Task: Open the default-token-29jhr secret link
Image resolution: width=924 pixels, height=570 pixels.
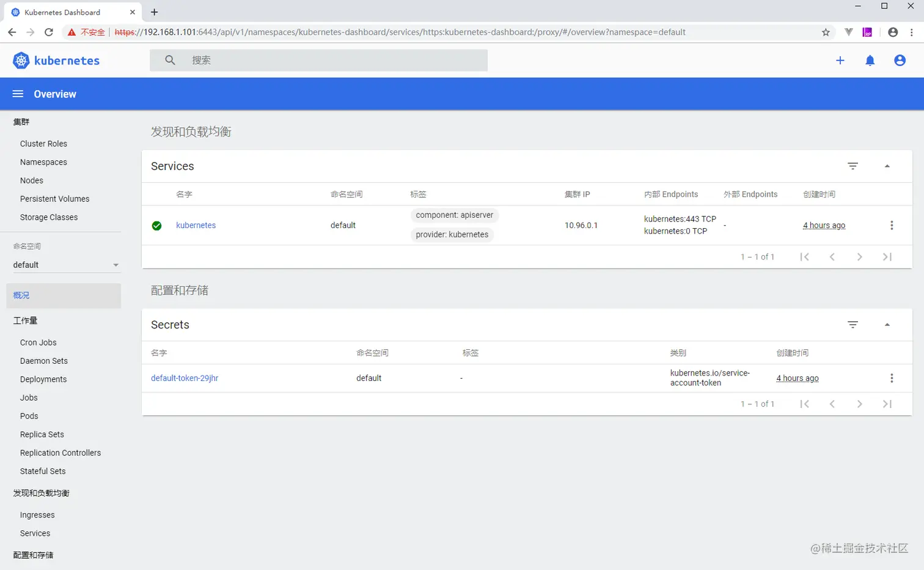Action: click(x=185, y=378)
